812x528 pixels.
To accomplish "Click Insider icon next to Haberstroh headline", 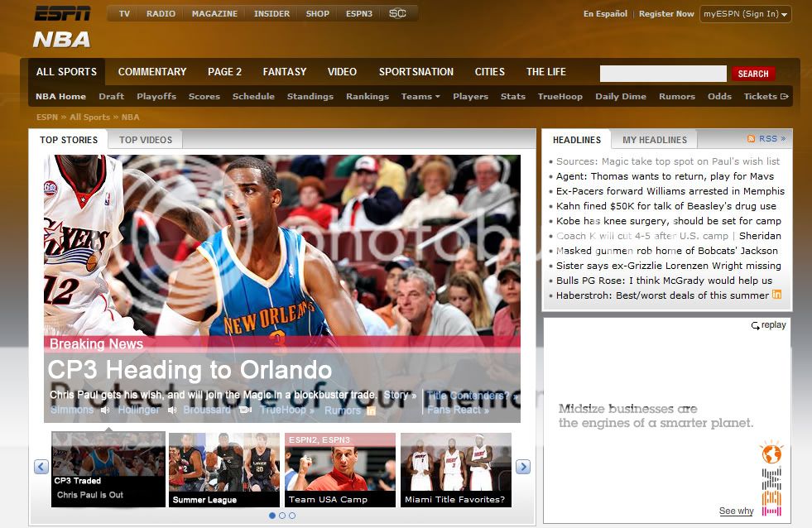I will tap(776, 295).
